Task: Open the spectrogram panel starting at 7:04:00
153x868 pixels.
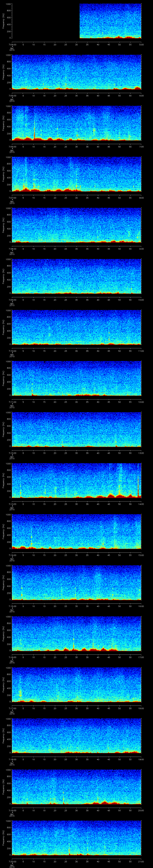Action: click(x=77, y=21)
